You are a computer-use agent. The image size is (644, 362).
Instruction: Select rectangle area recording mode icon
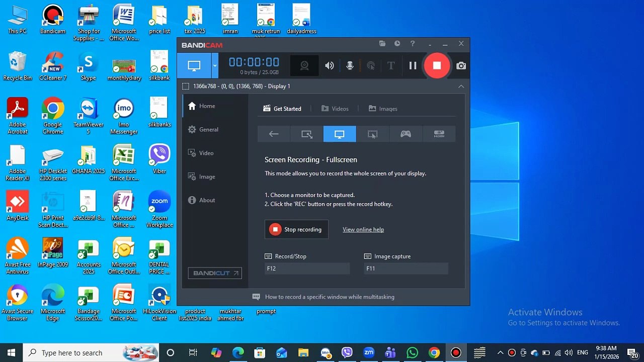click(307, 134)
